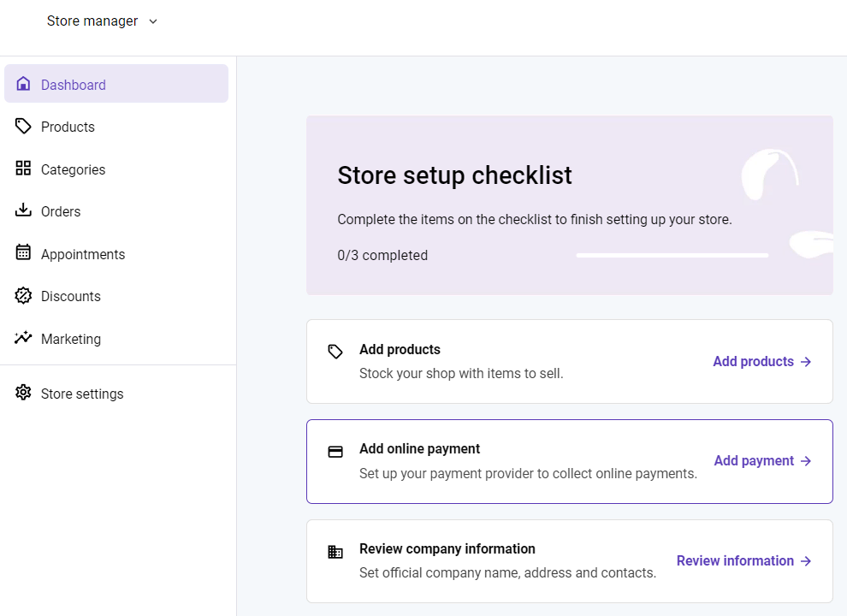Click the Marketing chart icon

23,338
